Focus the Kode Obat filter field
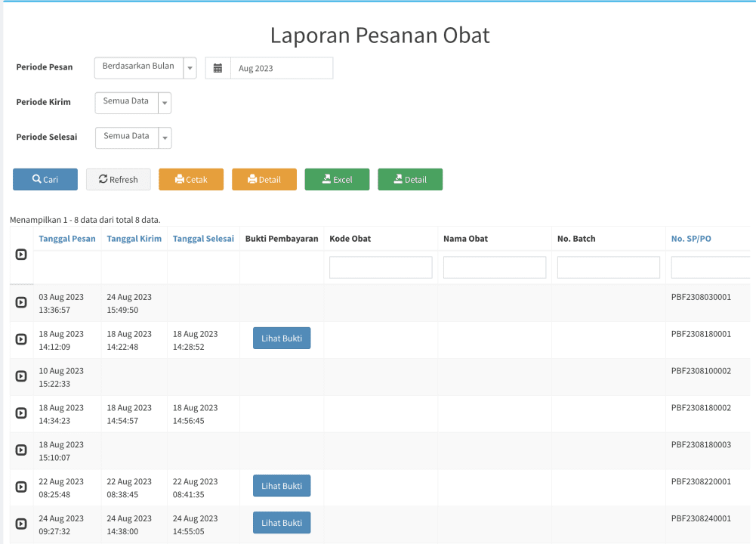The height and width of the screenshot is (544, 756). (x=381, y=267)
